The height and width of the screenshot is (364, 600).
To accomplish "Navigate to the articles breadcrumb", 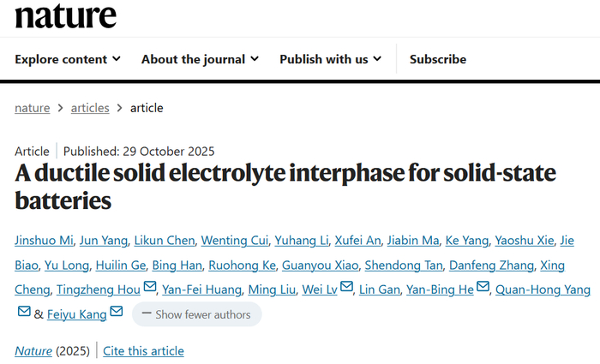I will pyautogui.click(x=90, y=108).
